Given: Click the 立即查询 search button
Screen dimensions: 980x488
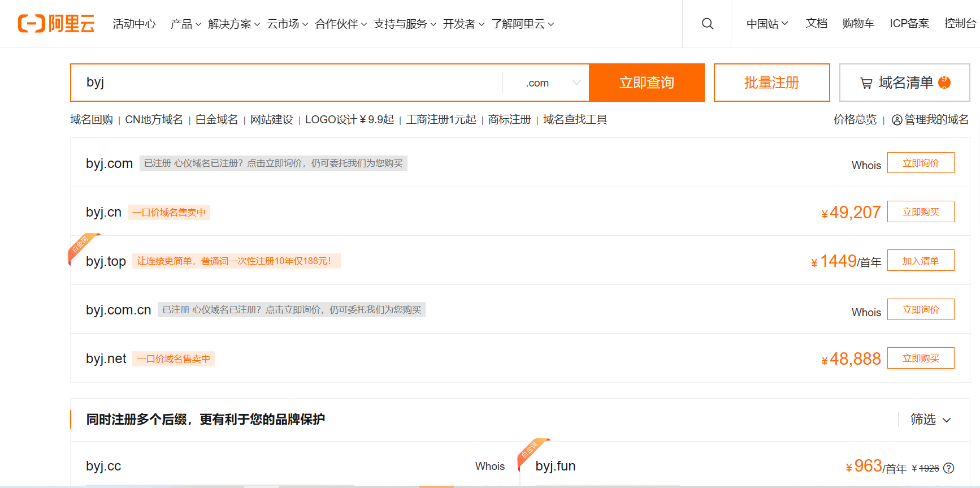Looking at the screenshot, I should coord(647,83).
